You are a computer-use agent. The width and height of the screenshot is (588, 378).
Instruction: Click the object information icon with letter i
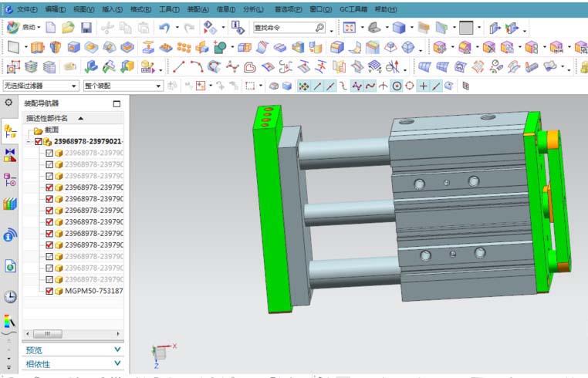click(238, 27)
